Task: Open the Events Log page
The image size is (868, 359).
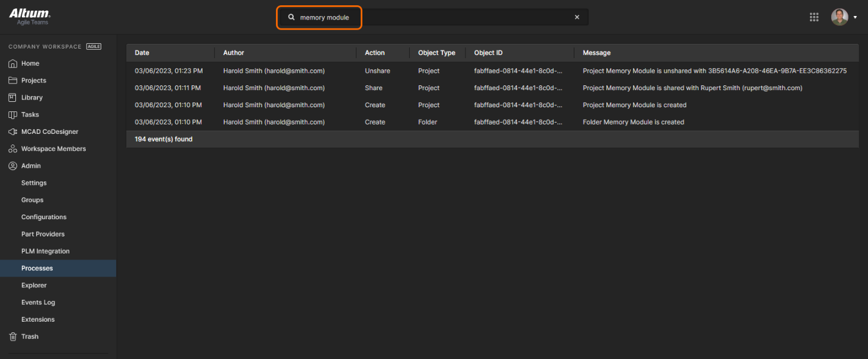Action: point(38,302)
